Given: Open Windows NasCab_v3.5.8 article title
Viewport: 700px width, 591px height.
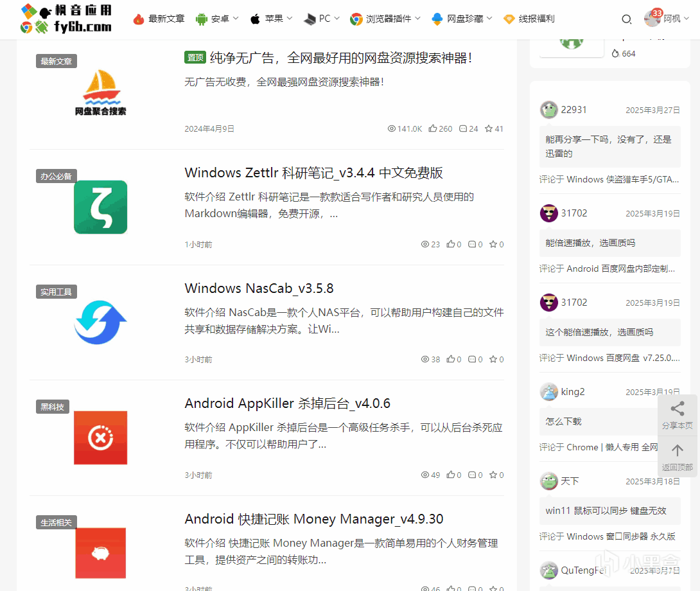Looking at the screenshot, I should pos(259,288).
